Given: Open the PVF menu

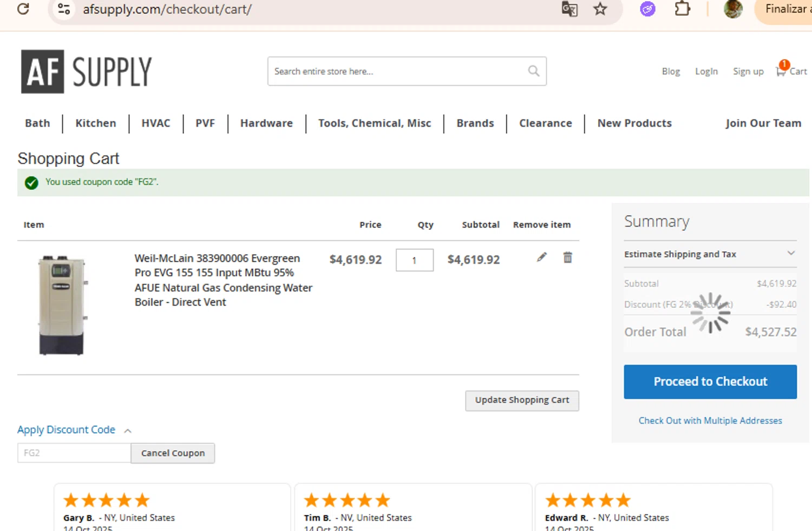Looking at the screenshot, I should coord(205,124).
